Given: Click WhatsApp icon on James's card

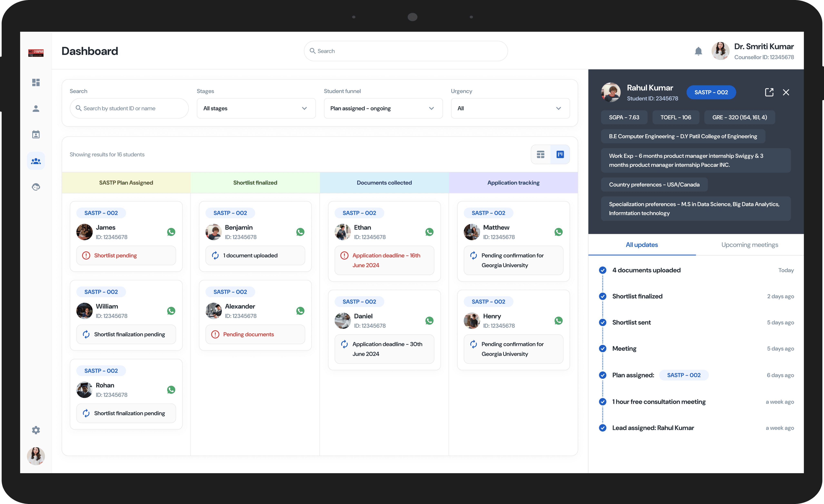Looking at the screenshot, I should tap(171, 232).
